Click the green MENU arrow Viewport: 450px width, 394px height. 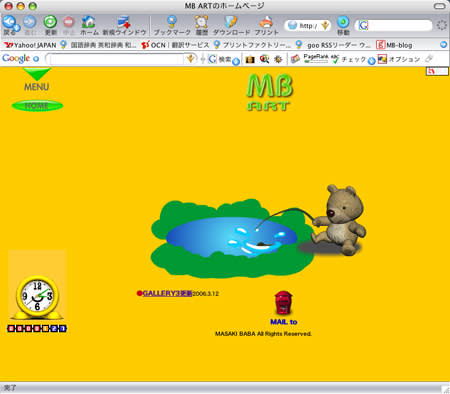pyautogui.click(x=37, y=74)
